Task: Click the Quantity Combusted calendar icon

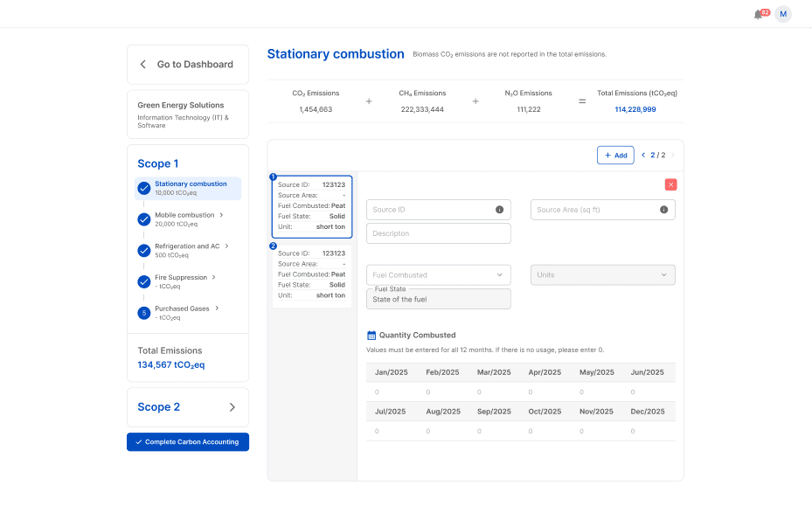Action: 371,335
